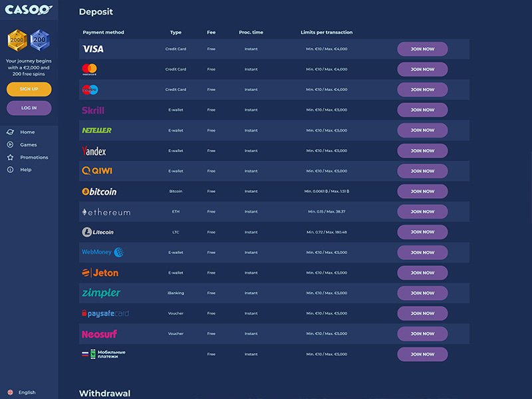The width and height of the screenshot is (532, 399).
Task: Click the Games play icon
Action: (x=10, y=144)
